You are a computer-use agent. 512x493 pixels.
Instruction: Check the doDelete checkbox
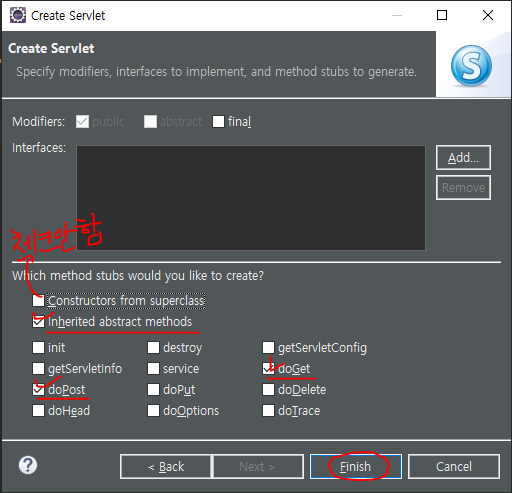268,390
